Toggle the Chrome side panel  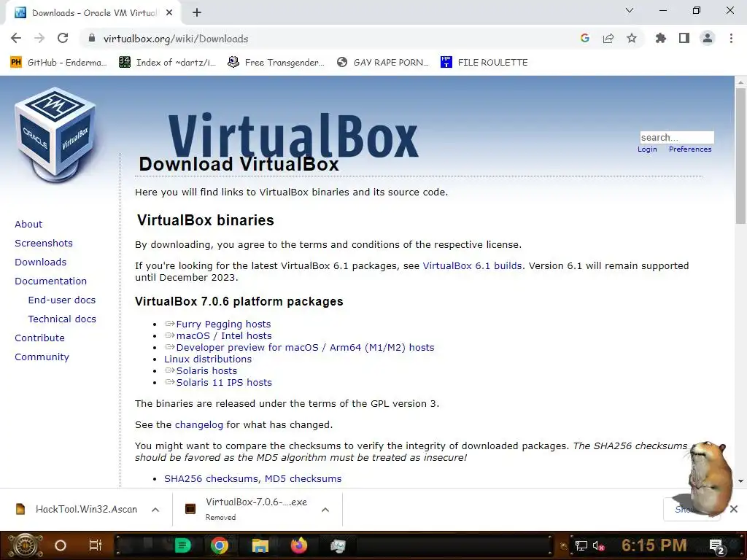[x=684, y=39]
